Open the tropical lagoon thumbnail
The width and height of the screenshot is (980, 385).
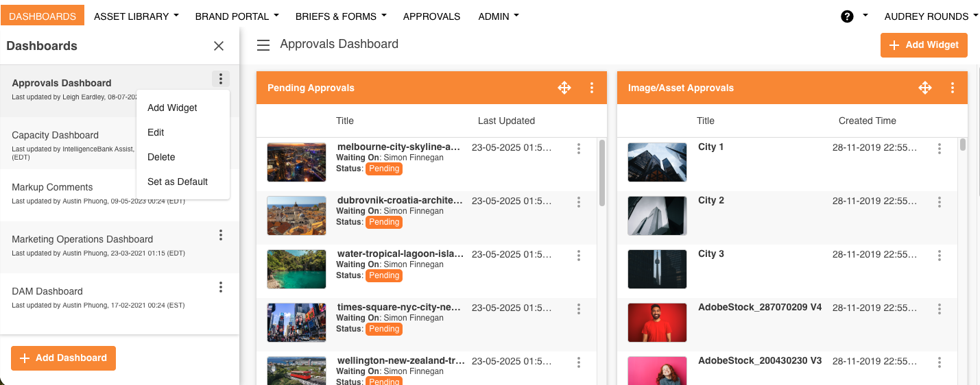pyautogui.click(x=296, y=269)
